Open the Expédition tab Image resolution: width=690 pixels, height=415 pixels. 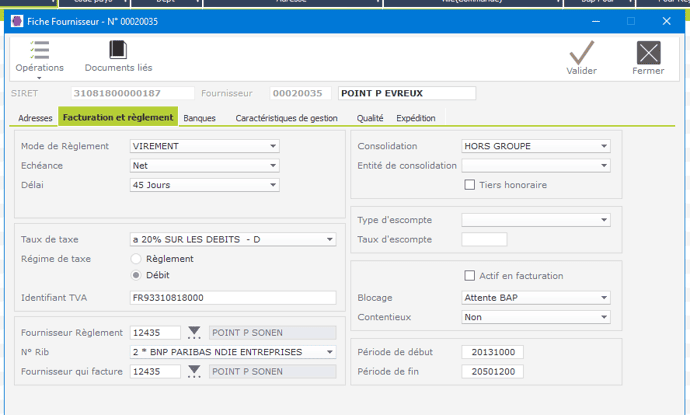416,118
